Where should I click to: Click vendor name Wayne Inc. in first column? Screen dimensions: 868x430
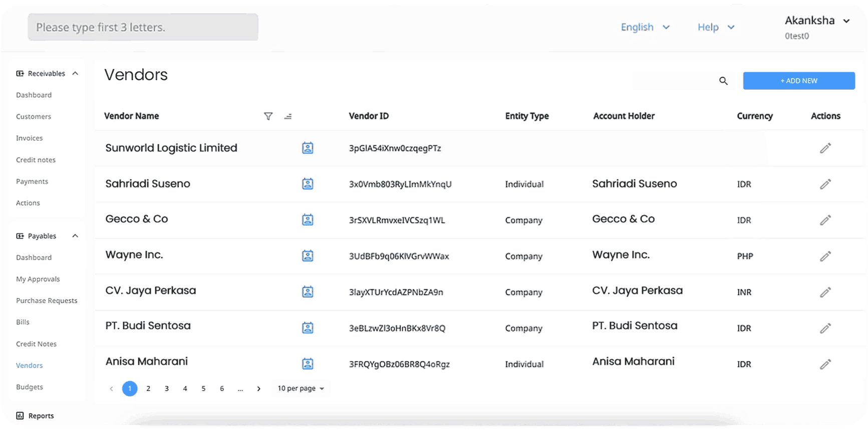point(134,255)
